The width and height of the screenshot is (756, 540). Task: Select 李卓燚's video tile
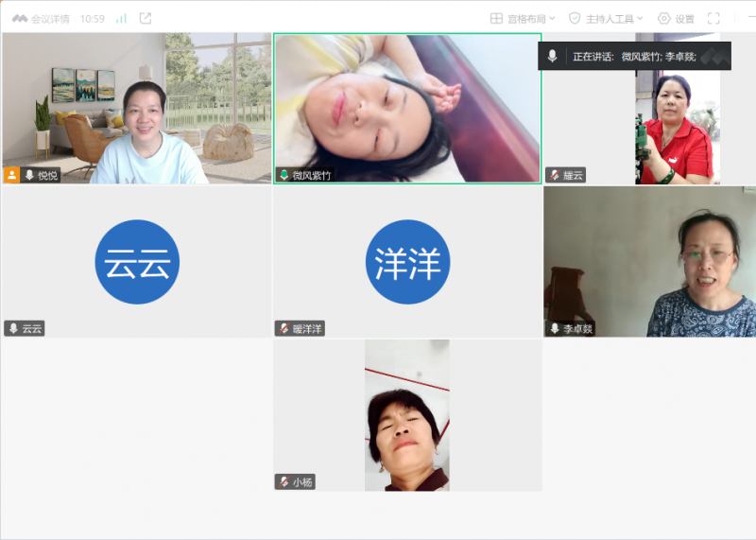(649, 260)
